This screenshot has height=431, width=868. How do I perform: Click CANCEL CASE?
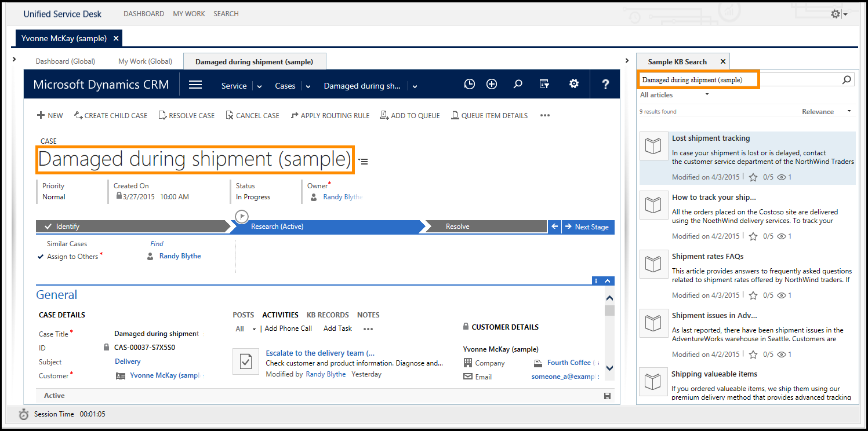pyautogui.click(x=253, y=115)
